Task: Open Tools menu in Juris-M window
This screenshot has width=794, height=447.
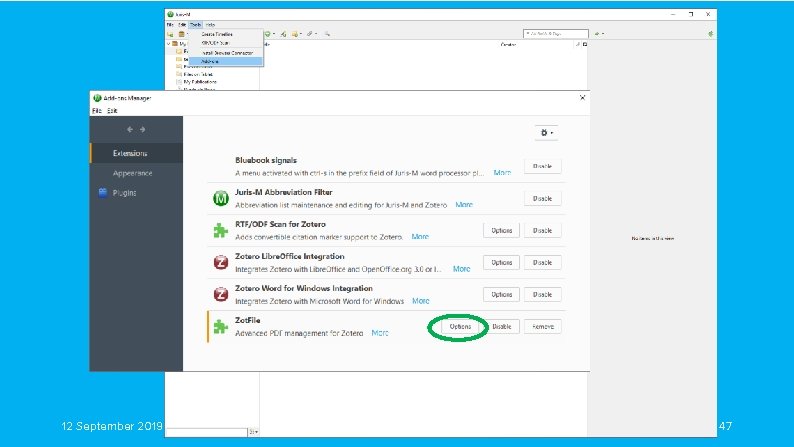Action: click(195, 24)
